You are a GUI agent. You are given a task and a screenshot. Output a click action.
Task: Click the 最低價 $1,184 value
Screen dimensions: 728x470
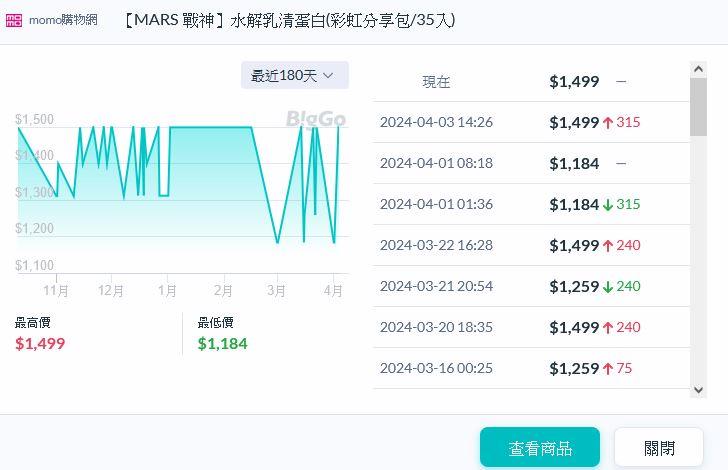[222, 343]
